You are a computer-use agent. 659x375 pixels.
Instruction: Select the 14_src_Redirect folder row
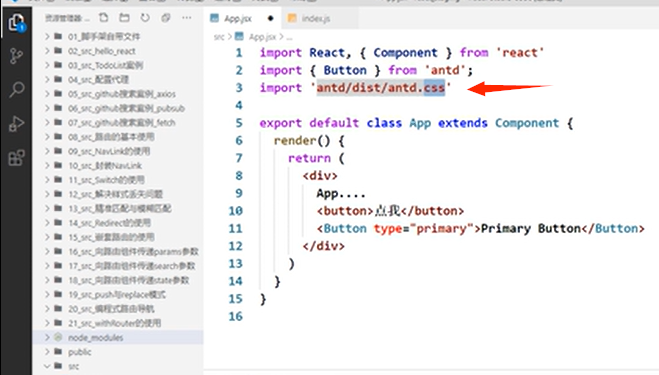pyautogui.click(x=118, y=222)
